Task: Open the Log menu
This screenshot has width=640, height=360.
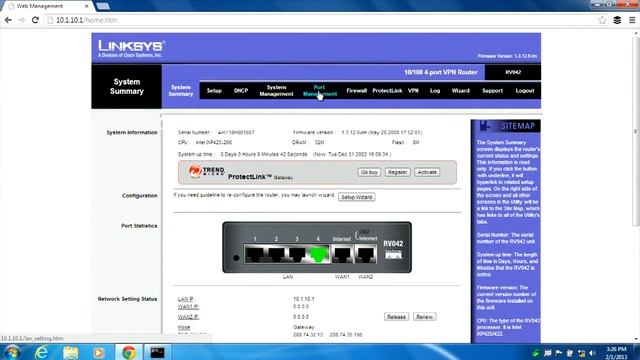Action: [435, 91]
